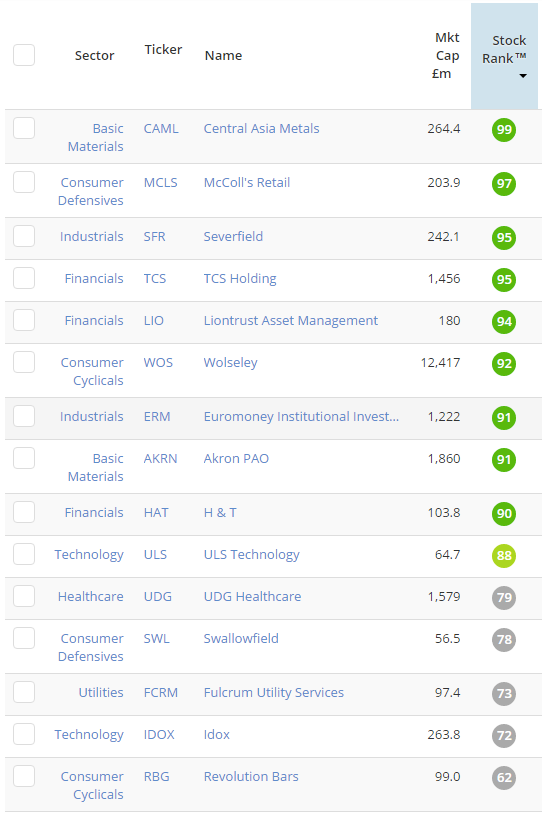
Task: Click Liontrust's 94 rank badge
Action: (503, 322)
